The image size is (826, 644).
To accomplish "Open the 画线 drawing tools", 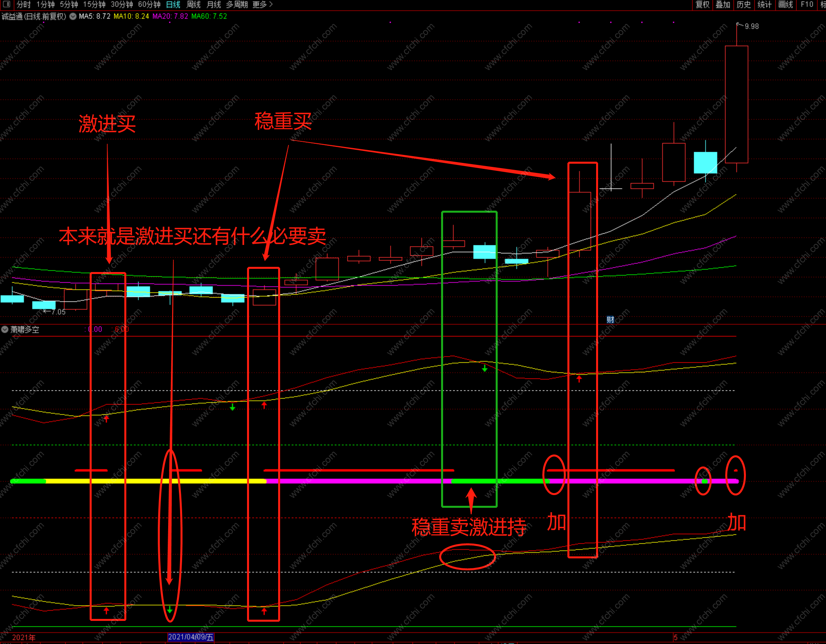I will click(x=785, y=4).
